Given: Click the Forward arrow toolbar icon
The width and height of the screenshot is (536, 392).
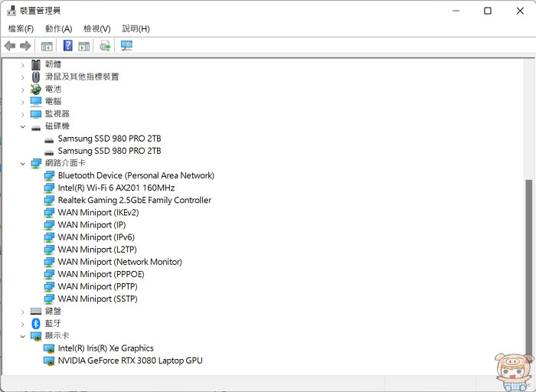Looking at the screenshot, I should pyautogui.click(x=25, y=45).
